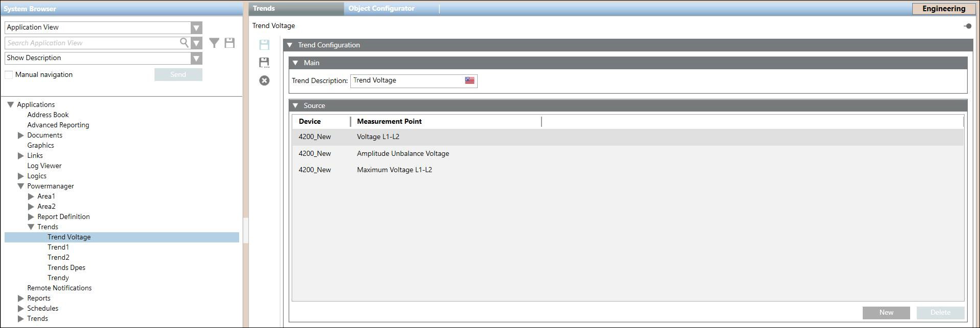Open the Show Description dropdown
The height and width of the screenshot is (328, 980).
tap(196, 58)
